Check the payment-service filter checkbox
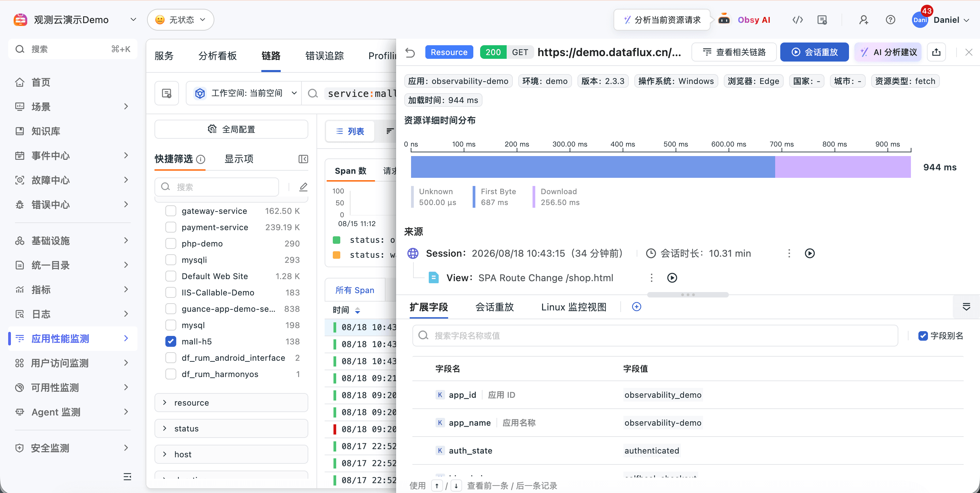 171,227
